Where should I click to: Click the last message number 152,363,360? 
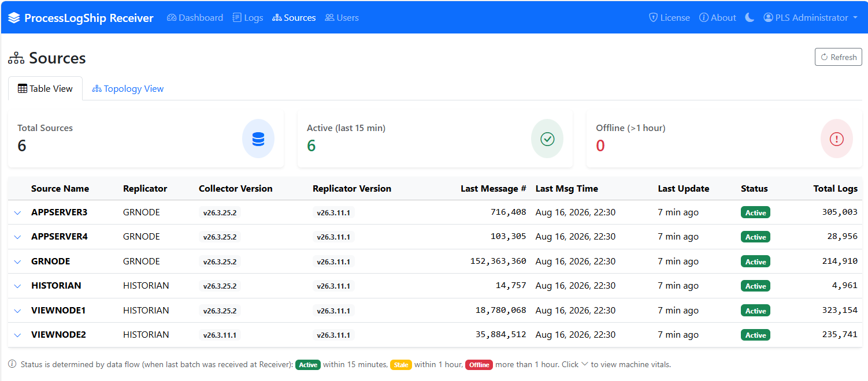pos(498,262)
